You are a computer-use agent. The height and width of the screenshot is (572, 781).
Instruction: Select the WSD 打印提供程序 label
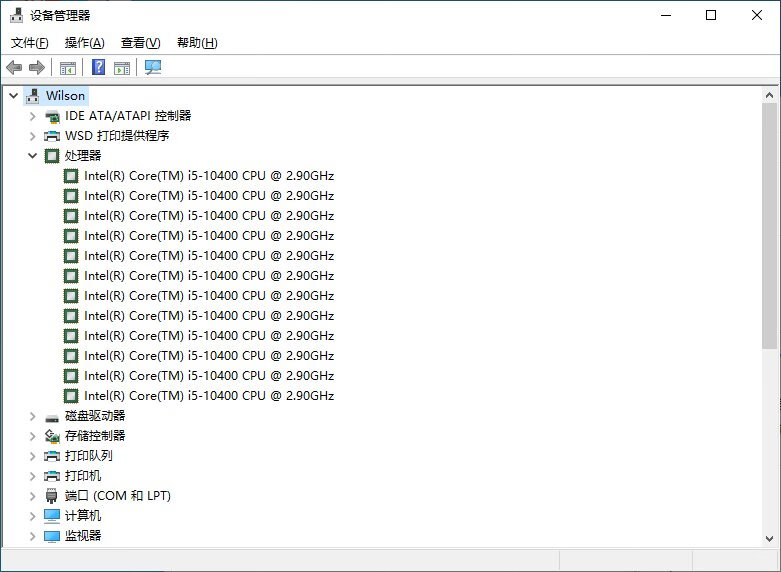(x=117, y=136)
